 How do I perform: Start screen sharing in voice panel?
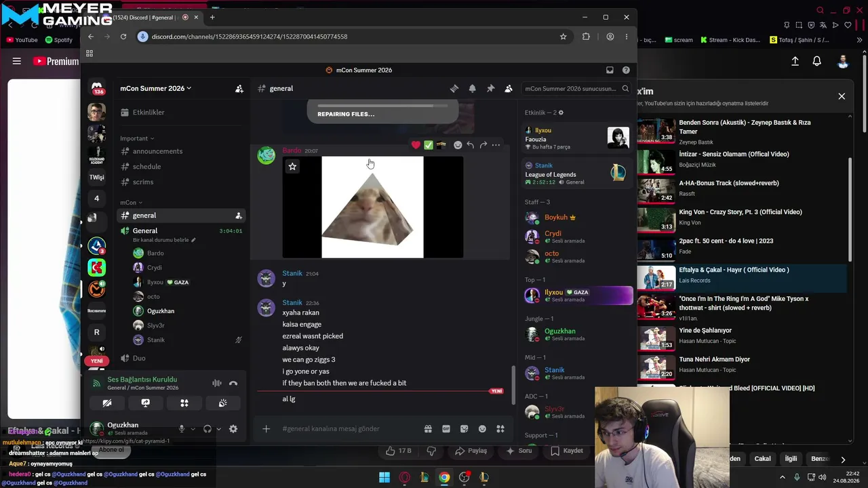click(145, 403)
